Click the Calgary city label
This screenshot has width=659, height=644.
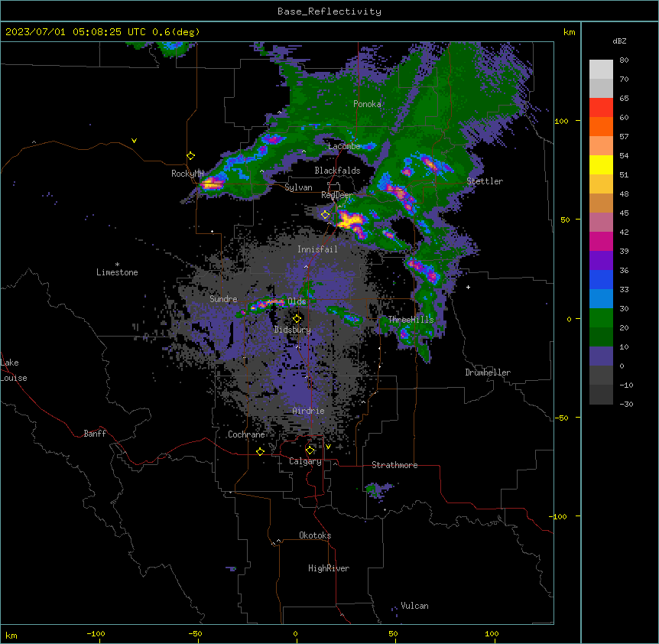pyautogui.click(x=305, y=461)
